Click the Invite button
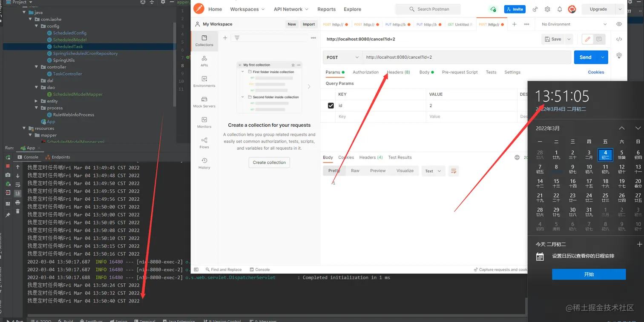644x322 pixels. 515,9
